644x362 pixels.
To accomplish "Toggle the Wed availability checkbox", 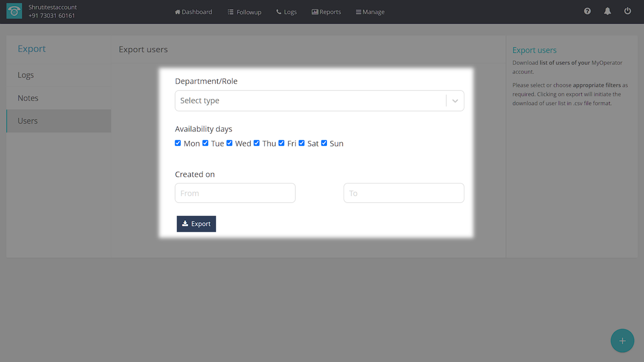I will (229, 143).
